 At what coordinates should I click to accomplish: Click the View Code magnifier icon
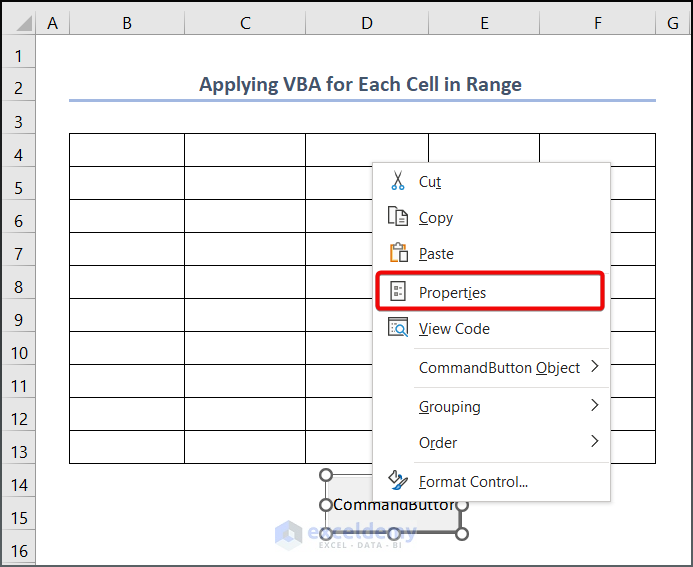click(x=397, y=328)
